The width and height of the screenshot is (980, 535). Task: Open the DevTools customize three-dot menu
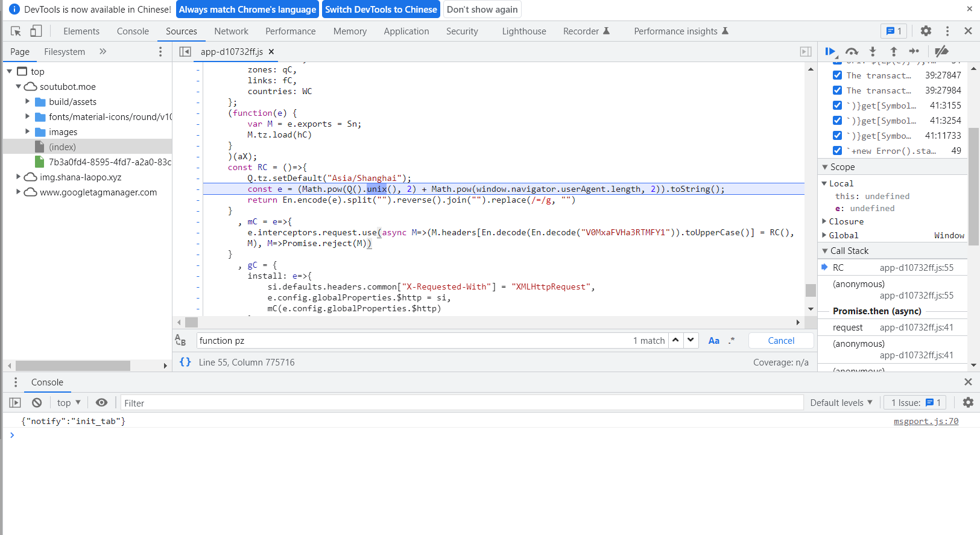tap(947, 31)
